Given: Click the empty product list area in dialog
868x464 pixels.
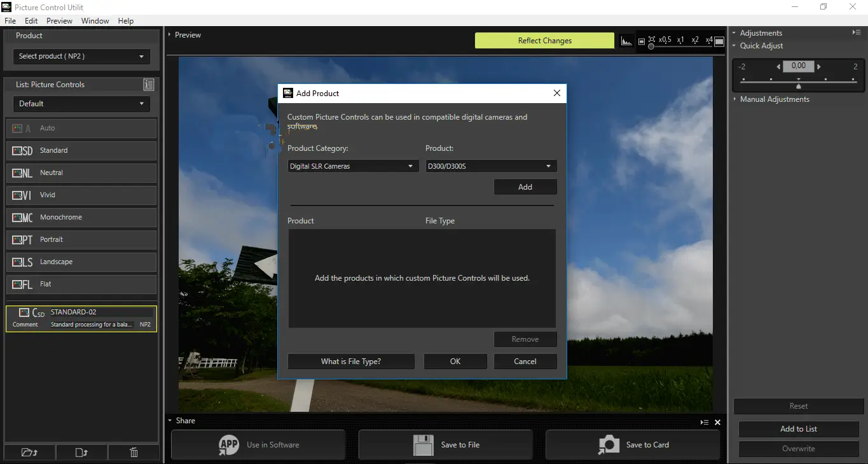Looking at the screenshot, I should 422,279.
